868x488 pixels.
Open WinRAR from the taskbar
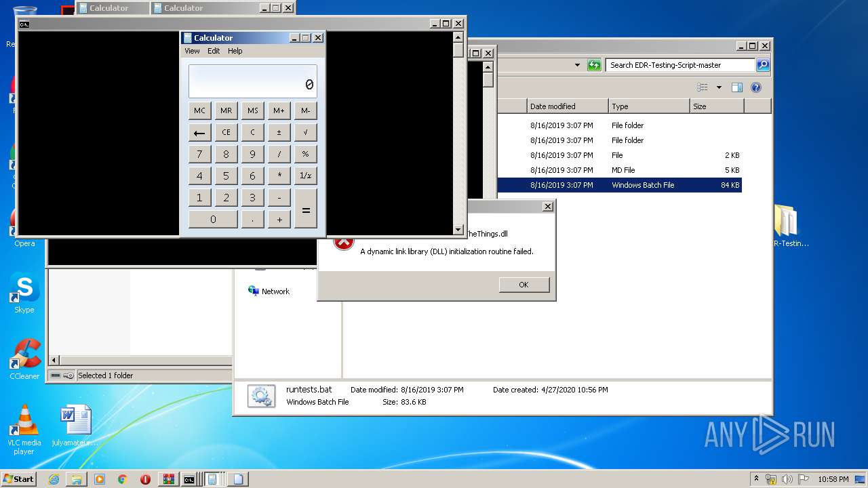(168, 479)
